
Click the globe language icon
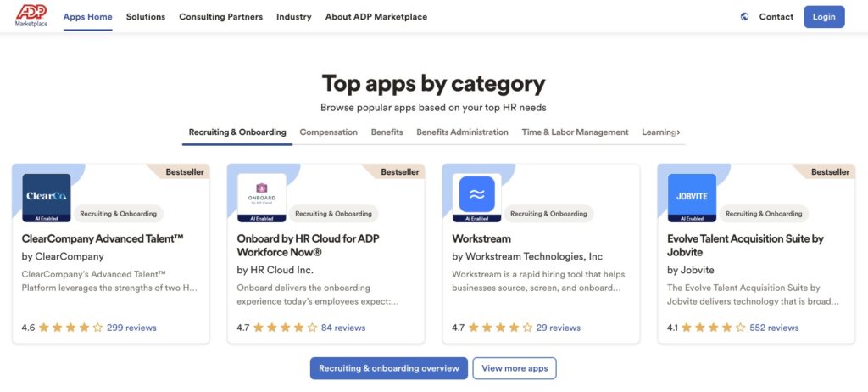[x=744, y=17]
